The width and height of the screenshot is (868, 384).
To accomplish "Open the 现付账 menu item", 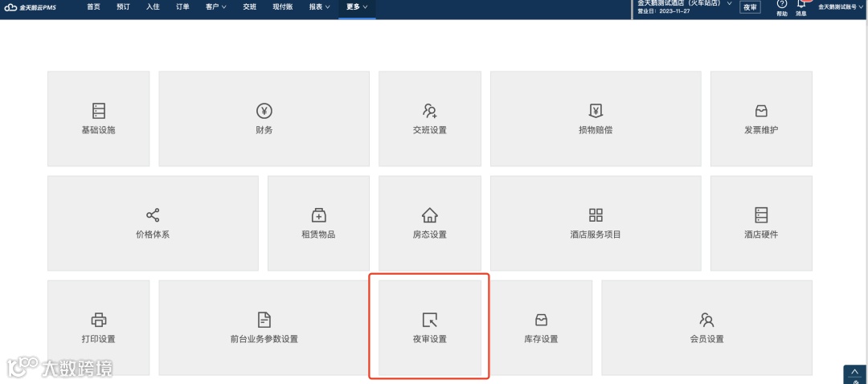I will (x=283, y=7).
